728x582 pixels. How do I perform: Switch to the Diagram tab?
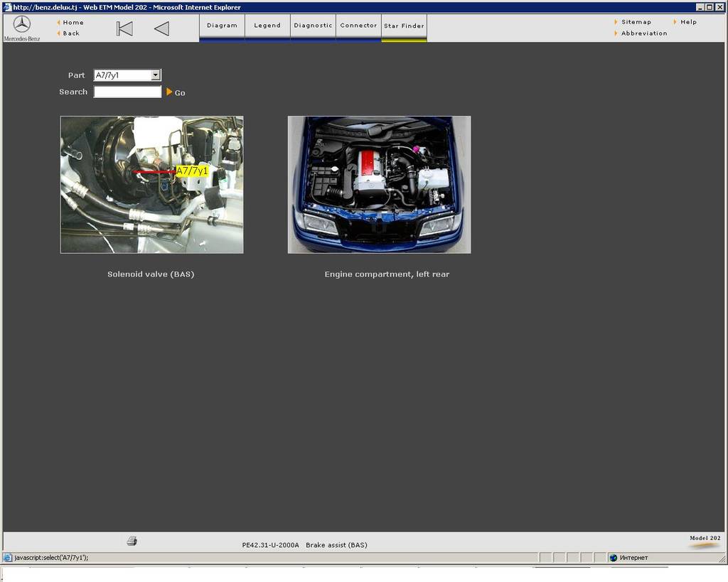pos(222,26)
